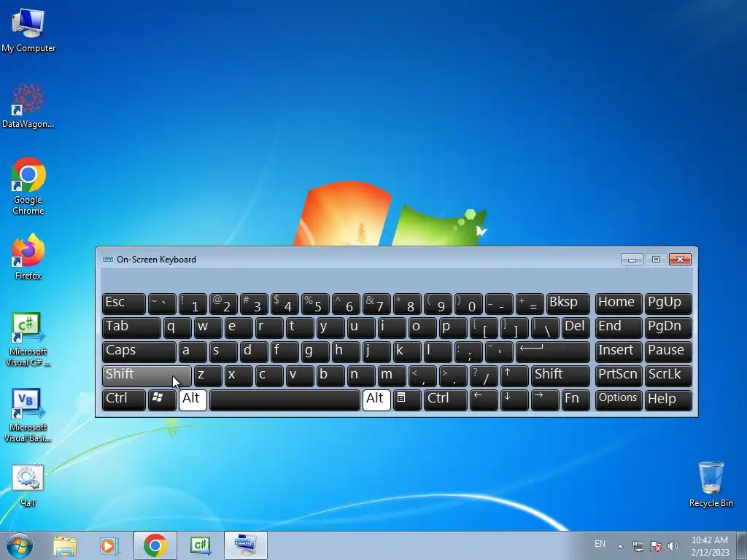This screenshot has height=560, width=747.
Task: Click the q key
Action: coord(177,328)
